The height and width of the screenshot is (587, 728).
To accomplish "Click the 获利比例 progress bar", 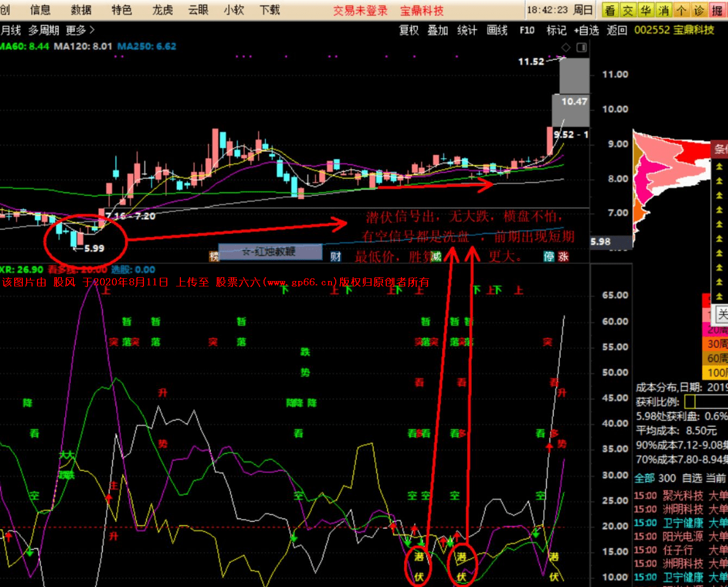I will [x=706, y=402].
